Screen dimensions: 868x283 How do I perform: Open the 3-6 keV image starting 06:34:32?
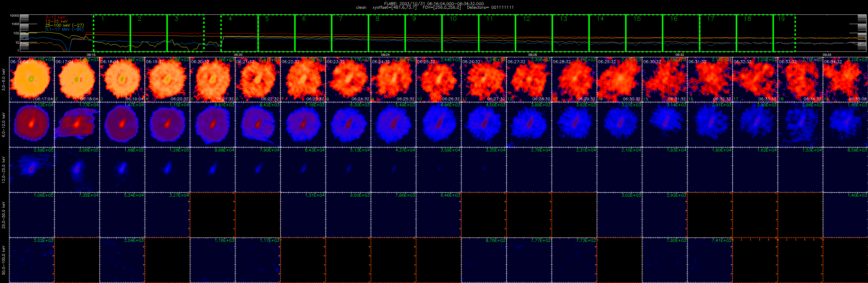(x=845, y=79)
